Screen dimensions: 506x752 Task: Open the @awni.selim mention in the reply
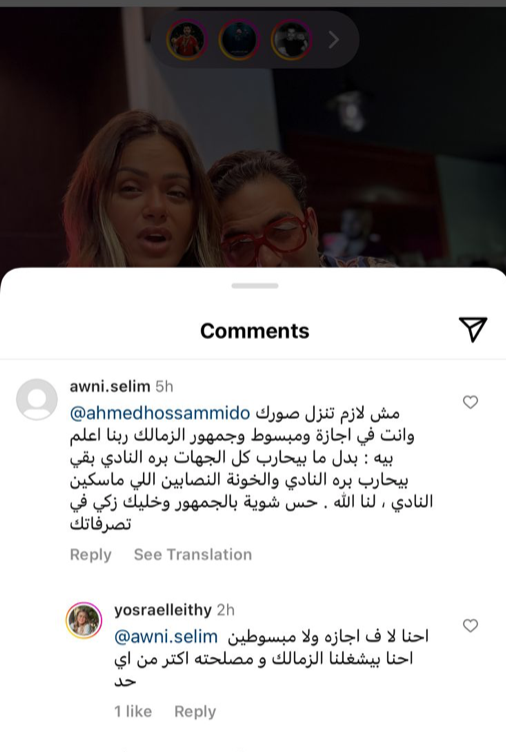tap(166, 637)
